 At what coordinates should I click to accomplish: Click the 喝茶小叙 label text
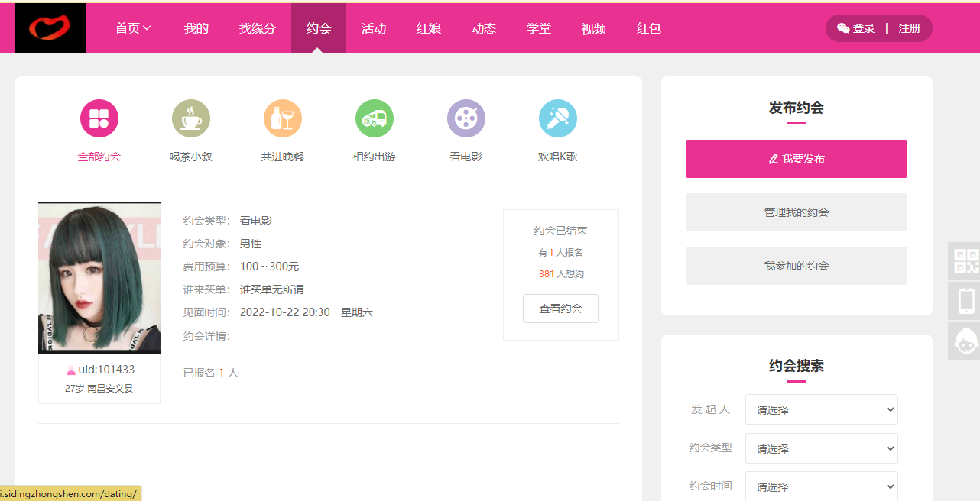[191, 157]
